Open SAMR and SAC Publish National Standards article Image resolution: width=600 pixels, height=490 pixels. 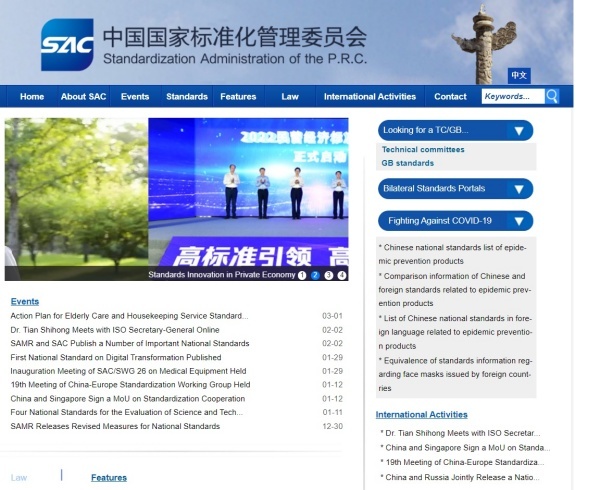130,343
